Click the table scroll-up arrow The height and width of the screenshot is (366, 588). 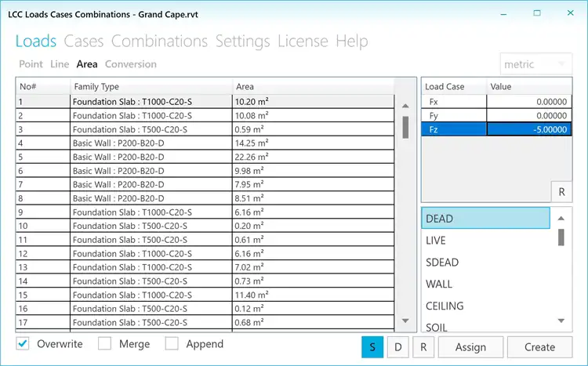click(405, 107)
